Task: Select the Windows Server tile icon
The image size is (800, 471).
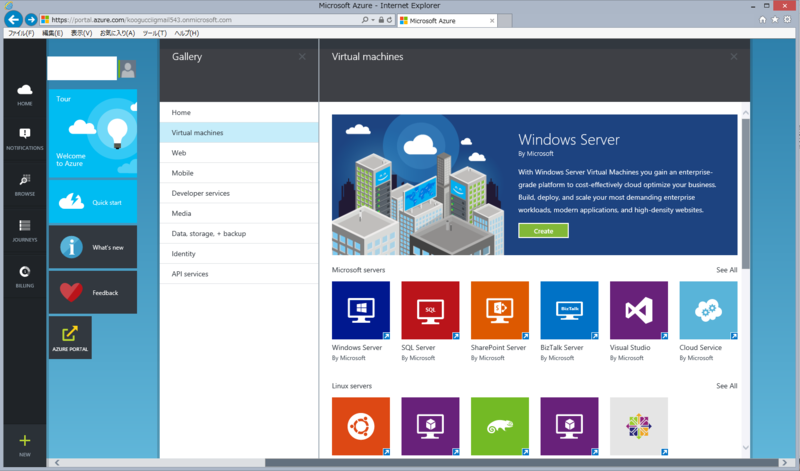Action: pyautogui.click(x=361, y=310)
